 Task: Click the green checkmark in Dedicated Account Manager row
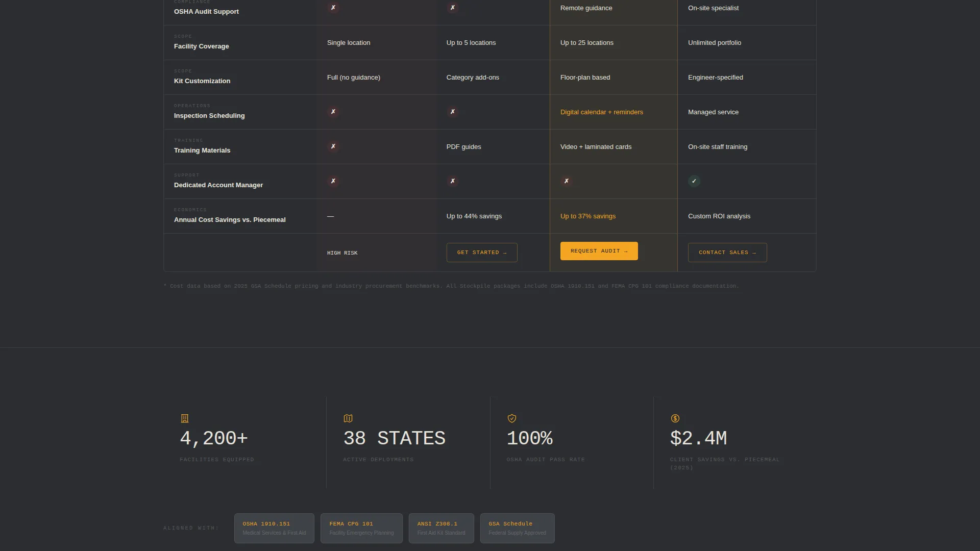tap(694, 181)
